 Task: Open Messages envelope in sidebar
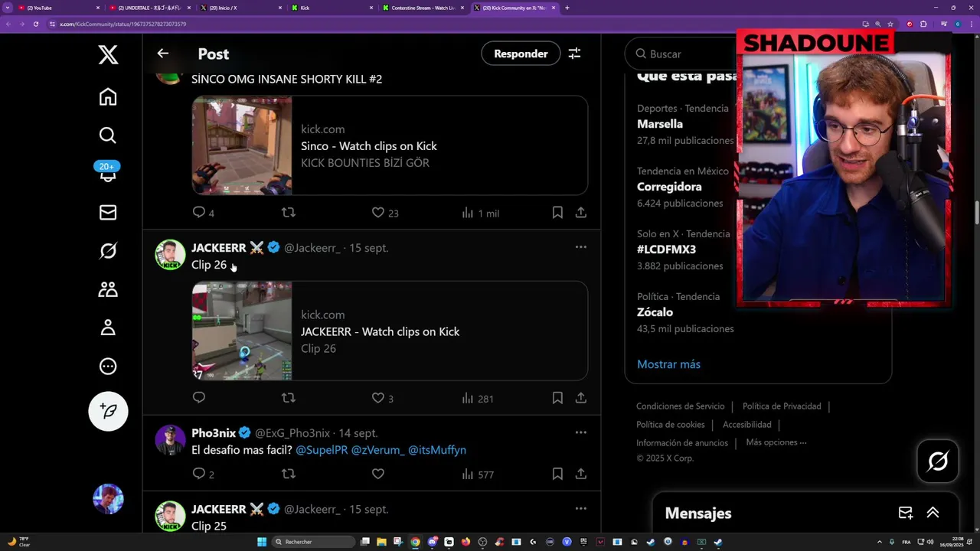tap(108, 212)
